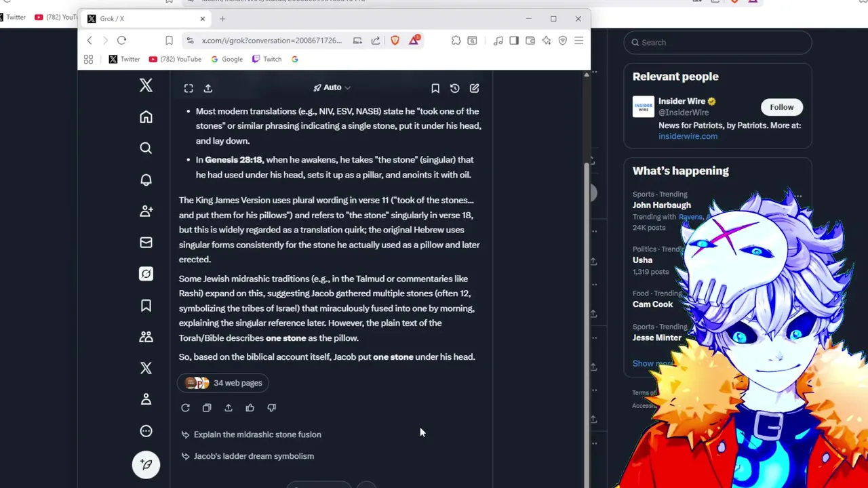Open Messages envelope in the sidebar
Image resolution: width=868 pixels, height=488 pixels.
coord(146,243)
